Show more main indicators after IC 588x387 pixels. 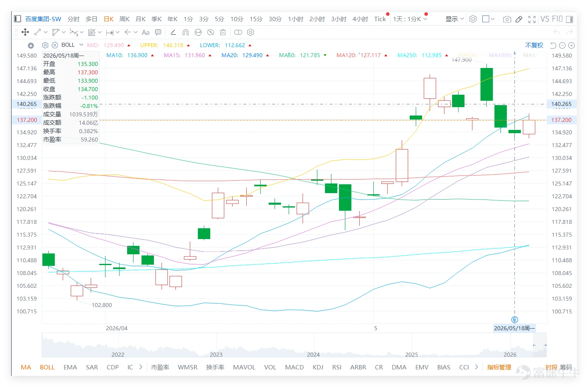[x=141, y=367]
